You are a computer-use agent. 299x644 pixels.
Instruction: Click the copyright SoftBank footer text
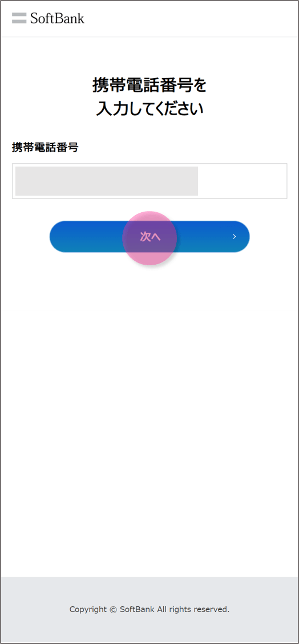pyautogui.click(x=149, y=609)
